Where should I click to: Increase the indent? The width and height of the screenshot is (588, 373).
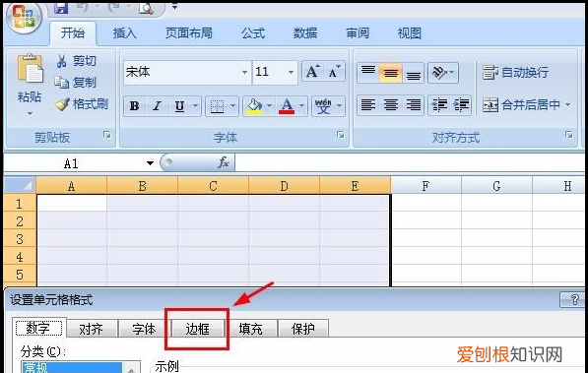point(461,105)
